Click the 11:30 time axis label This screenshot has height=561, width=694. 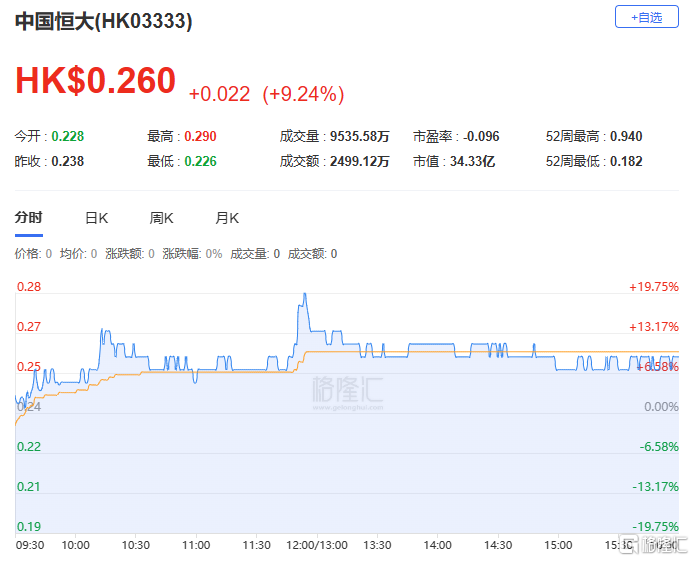257,545
